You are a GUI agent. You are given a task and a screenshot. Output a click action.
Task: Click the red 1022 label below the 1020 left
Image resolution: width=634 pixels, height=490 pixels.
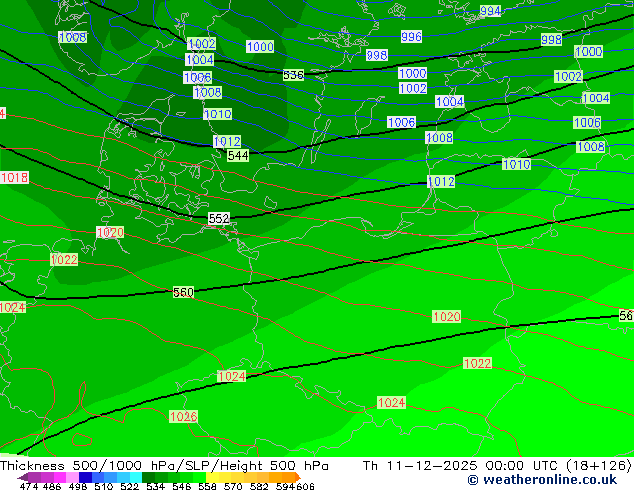click(64, 259)
